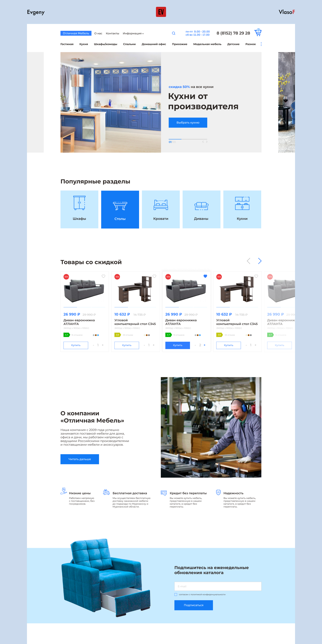Click the Надежность shield icon

coord(218,492)
